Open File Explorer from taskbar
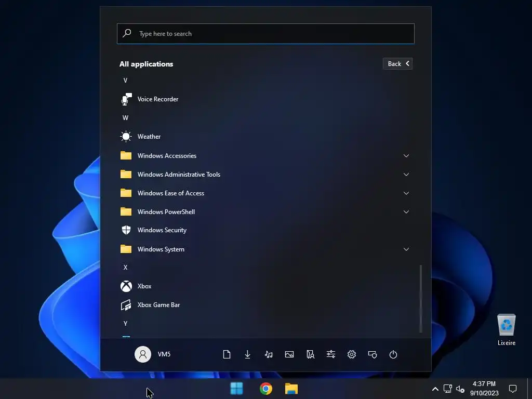 click(x=291, y=389)
